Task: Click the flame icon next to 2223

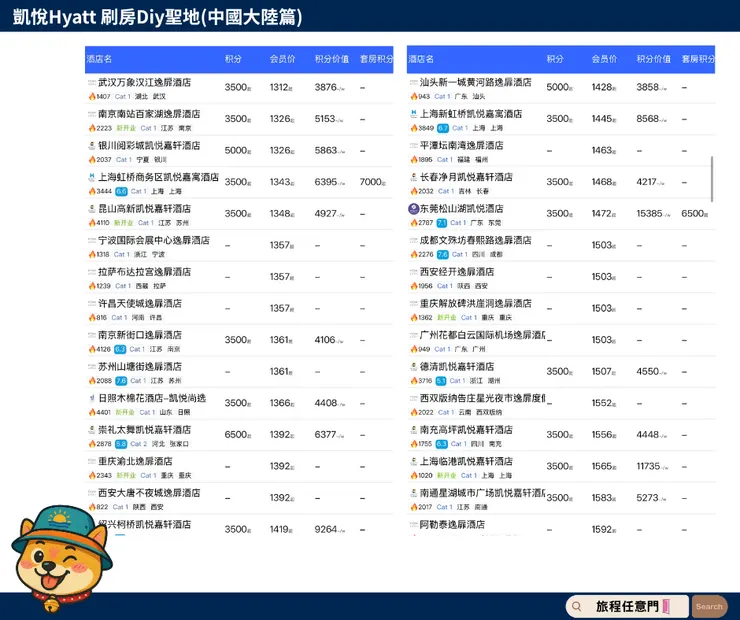Action: pos(92,128)
